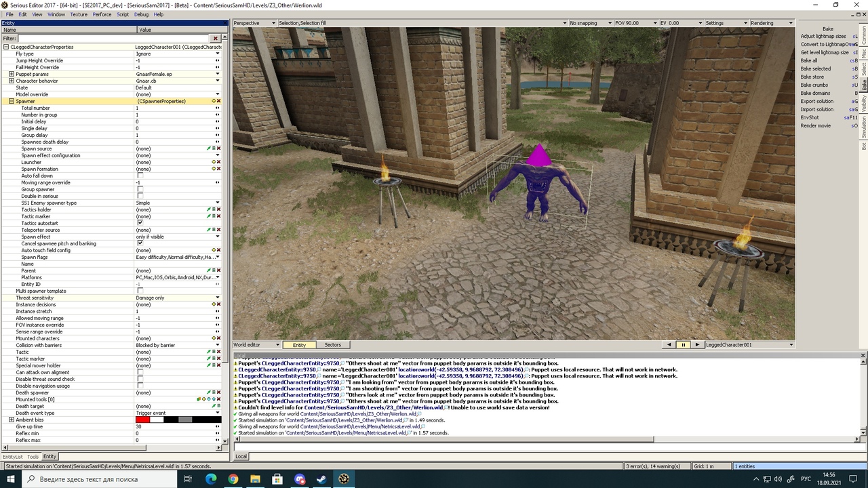Open SS1 Enemy spawner type dropdown

click(218, 203)
